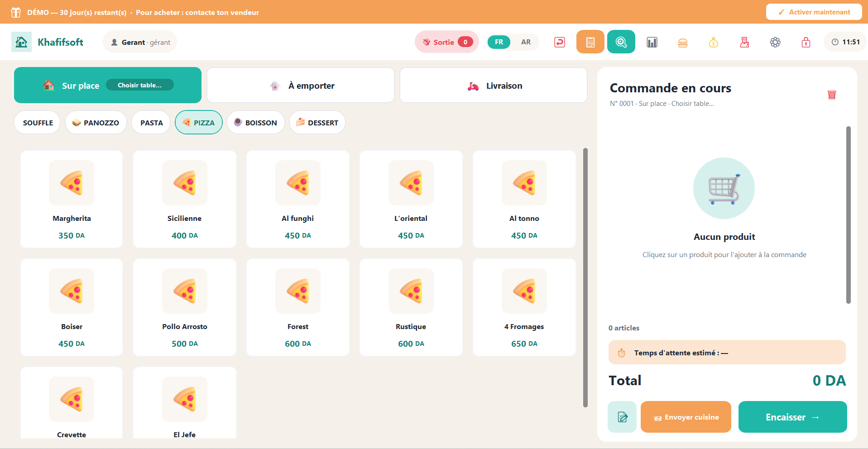Open the red return/refund icon in header
The width and height of the screenshot is (868, 449).
(560, 42)
